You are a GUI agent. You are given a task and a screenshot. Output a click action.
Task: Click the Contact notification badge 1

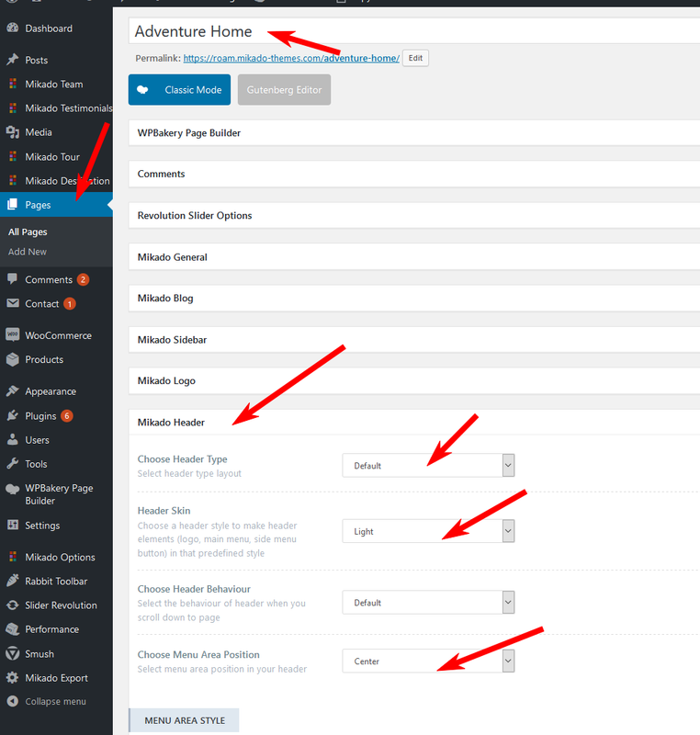(x=69, y=304)
